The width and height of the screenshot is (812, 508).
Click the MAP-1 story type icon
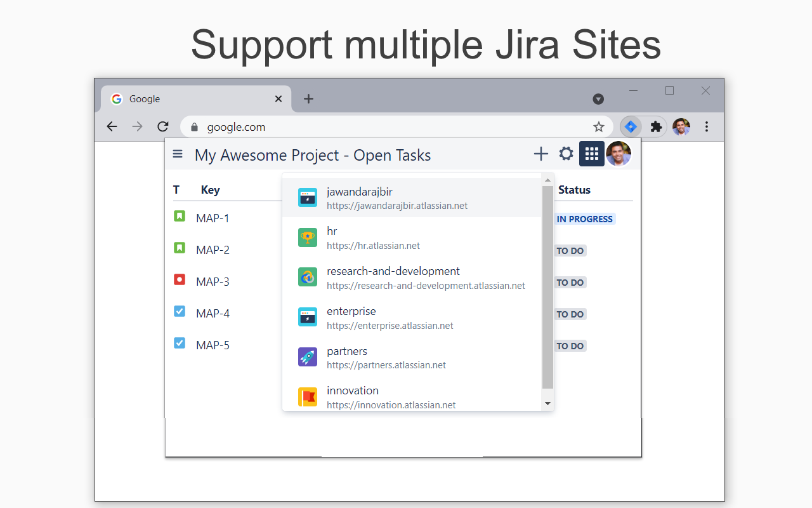pos(180,217)
